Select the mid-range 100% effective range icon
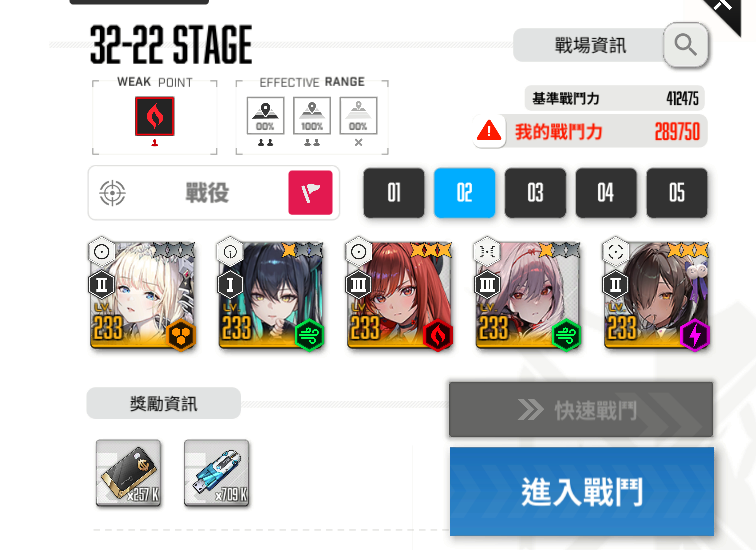 (x=312, y=116)
